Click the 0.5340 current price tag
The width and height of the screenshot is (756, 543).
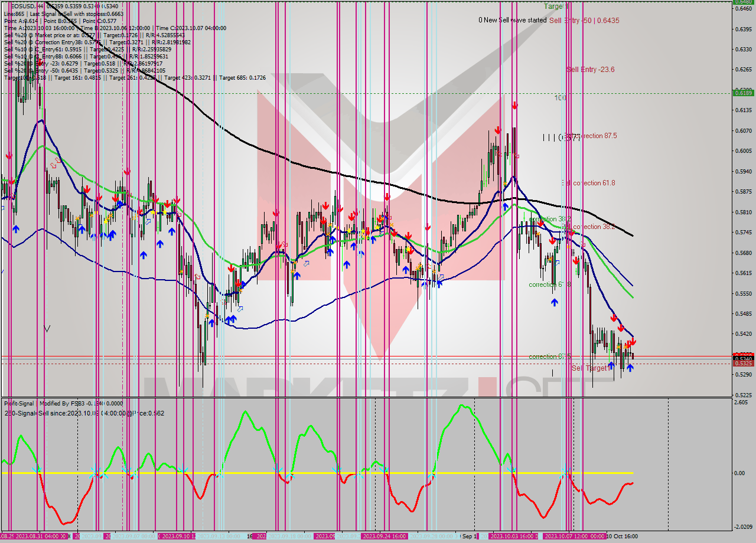[x=743, y=358]
